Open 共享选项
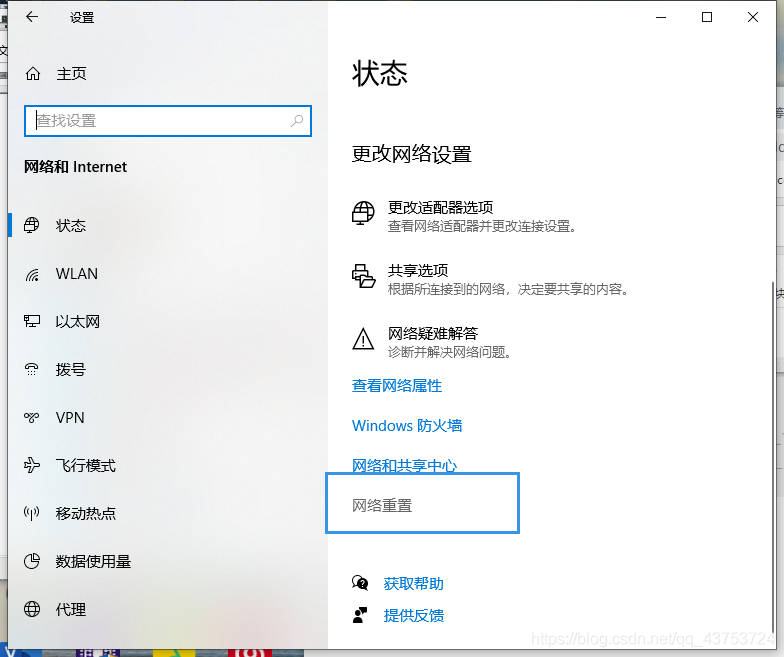784x657 pixels. [490, 280]
